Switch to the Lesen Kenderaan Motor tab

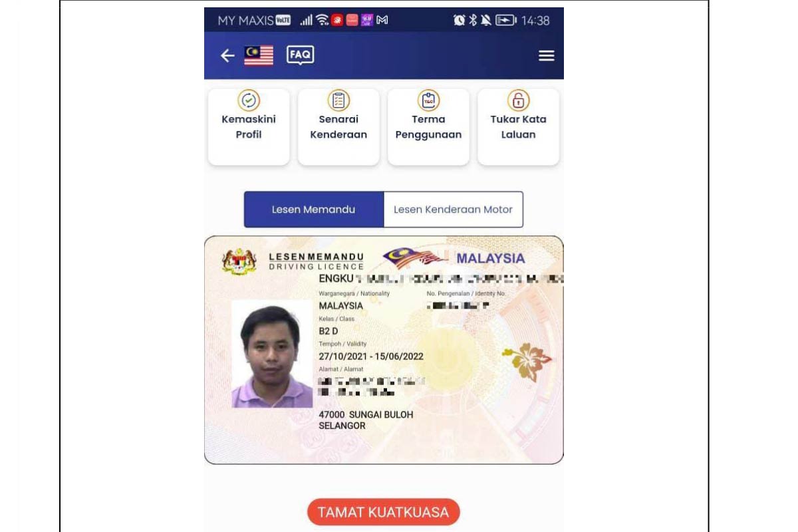pyautogui.click(x=454, y=209)
